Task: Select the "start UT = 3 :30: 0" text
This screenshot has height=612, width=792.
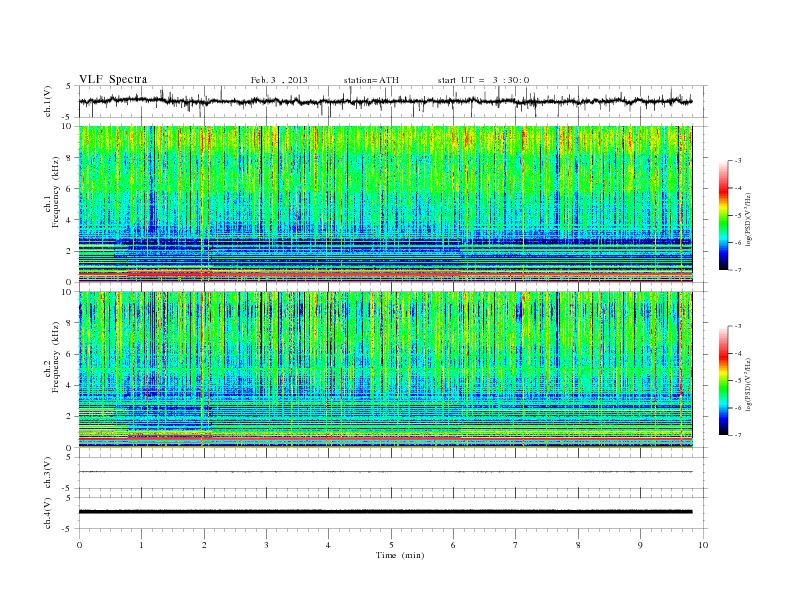Action: (x=483, y=80)
